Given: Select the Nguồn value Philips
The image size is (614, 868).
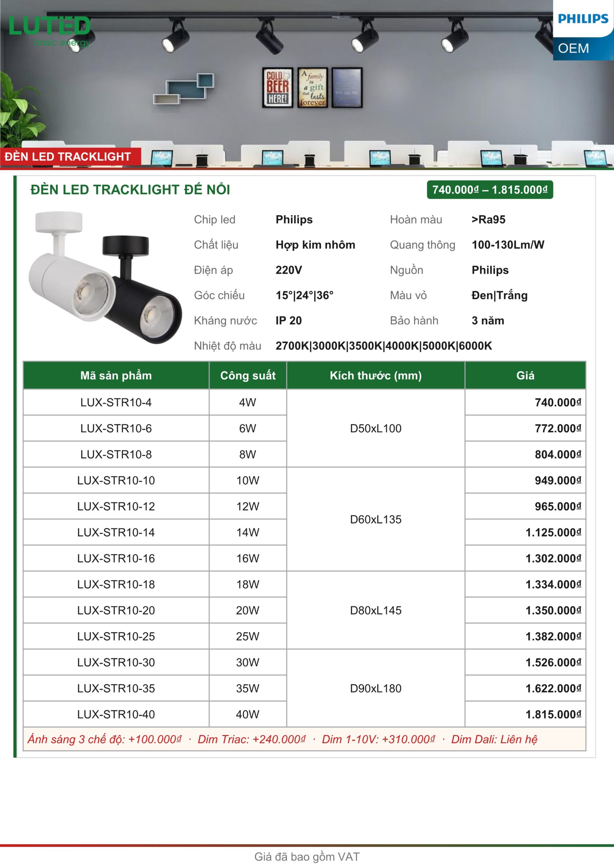Looking at the screenshot, I should [490, 270].
